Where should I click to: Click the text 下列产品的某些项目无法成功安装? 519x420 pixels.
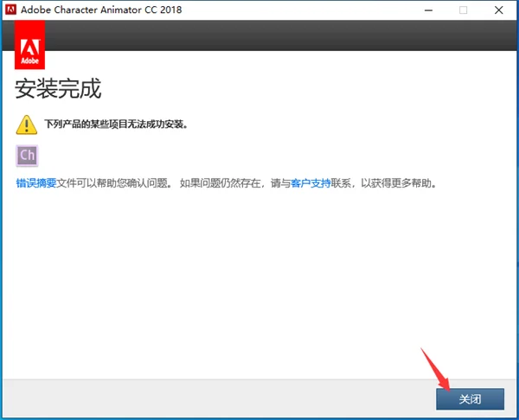116,124
